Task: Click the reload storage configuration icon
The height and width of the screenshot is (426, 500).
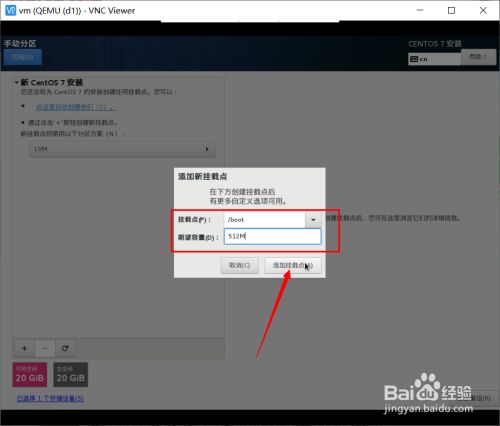Action: tap(65, 348)
